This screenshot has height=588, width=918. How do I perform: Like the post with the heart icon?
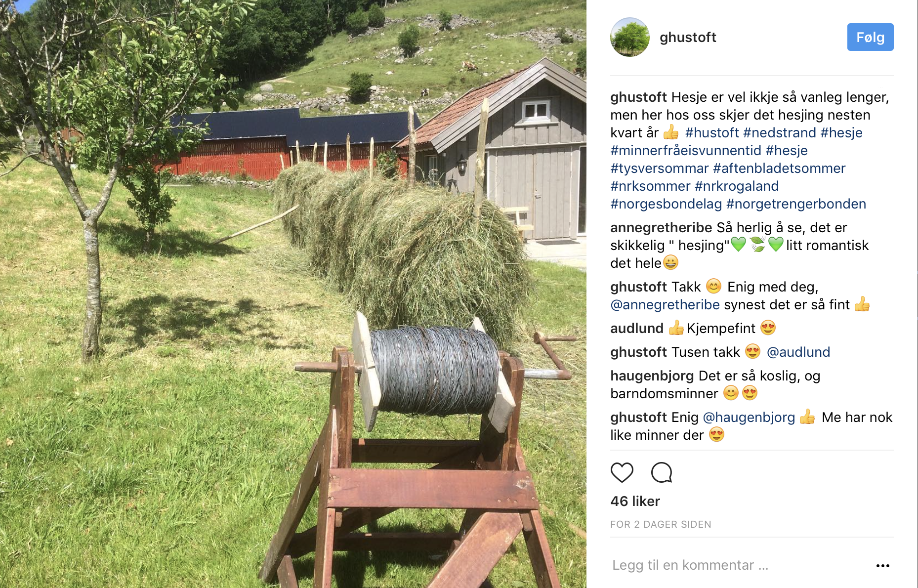[x=622, y=472]
